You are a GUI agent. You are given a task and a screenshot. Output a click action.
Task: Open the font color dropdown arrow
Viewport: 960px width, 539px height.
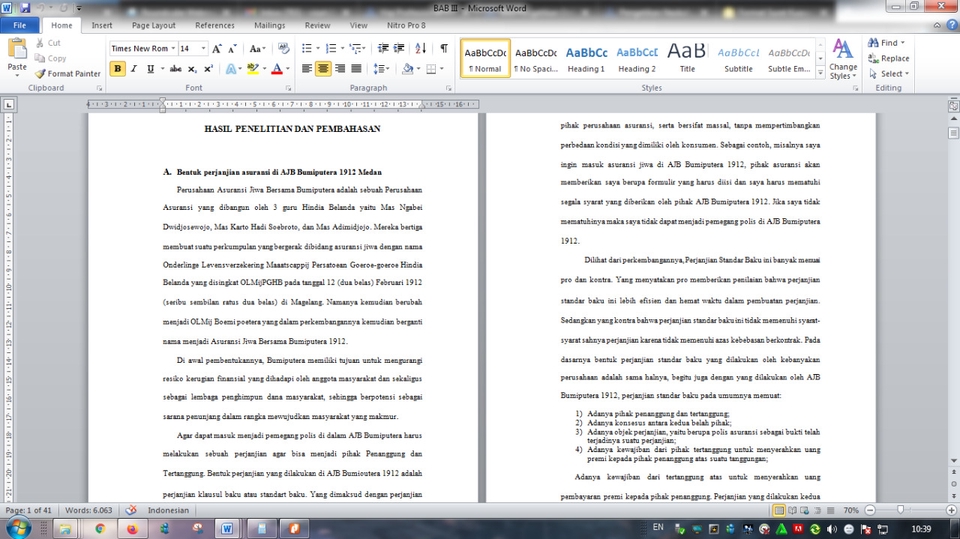(288, 69)
